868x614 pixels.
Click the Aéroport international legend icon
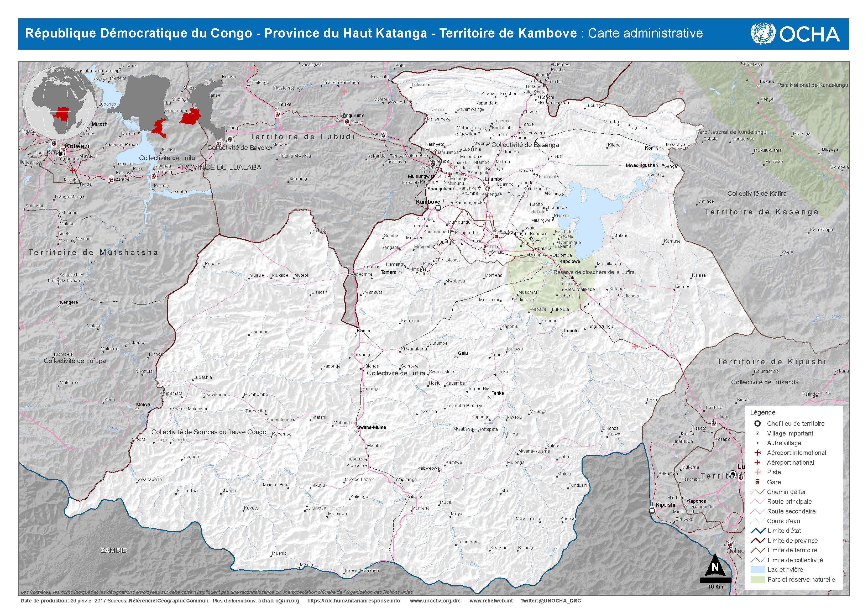[x=757, y=453]
